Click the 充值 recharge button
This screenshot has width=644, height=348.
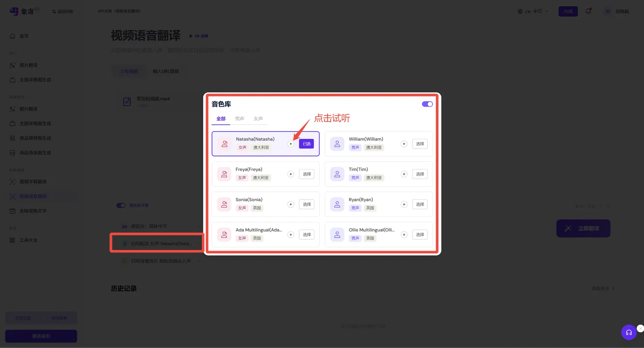tap(568, 11)
